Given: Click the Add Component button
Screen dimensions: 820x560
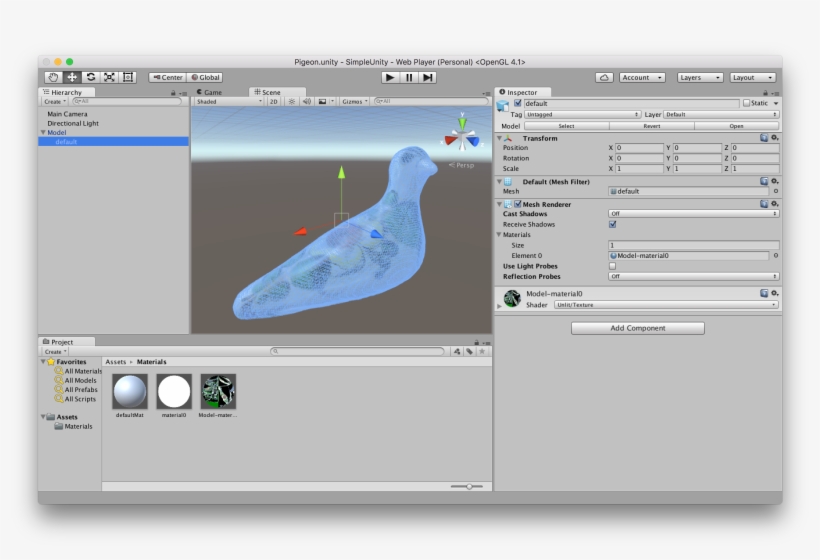Looking at the screenshot, I should (x=638, y=328).
